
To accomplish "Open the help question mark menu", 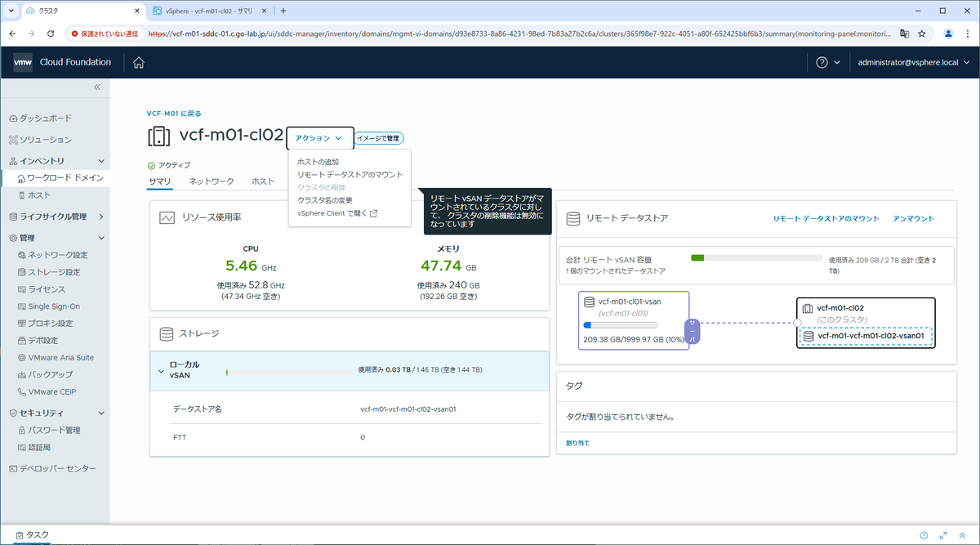I will click(828, 62).
